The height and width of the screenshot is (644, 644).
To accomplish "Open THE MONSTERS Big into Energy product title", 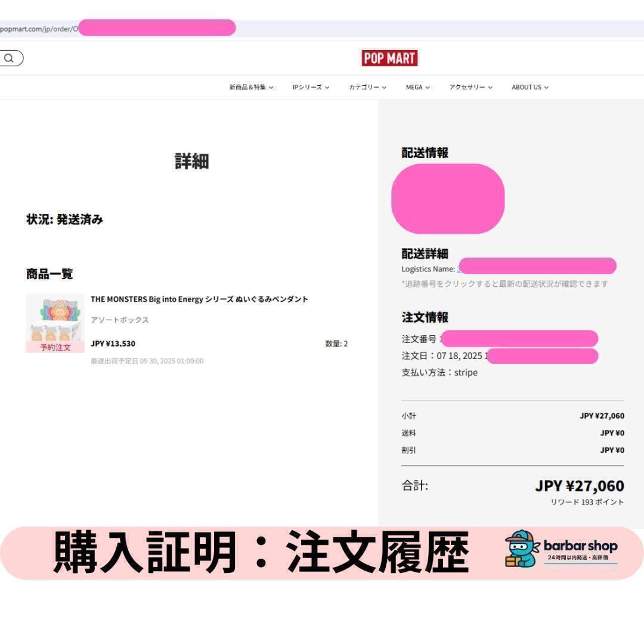I will point(199,299).
